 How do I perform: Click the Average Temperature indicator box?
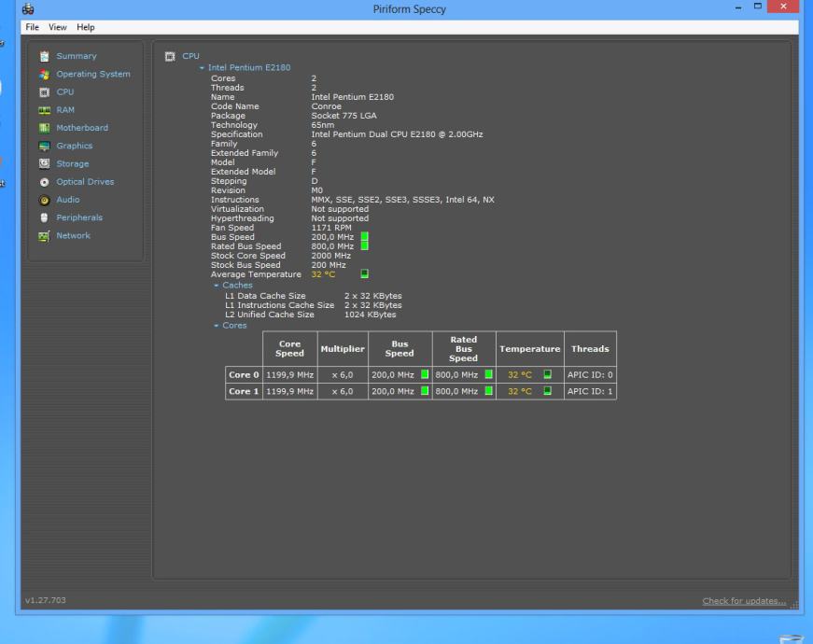click(364, 274)
